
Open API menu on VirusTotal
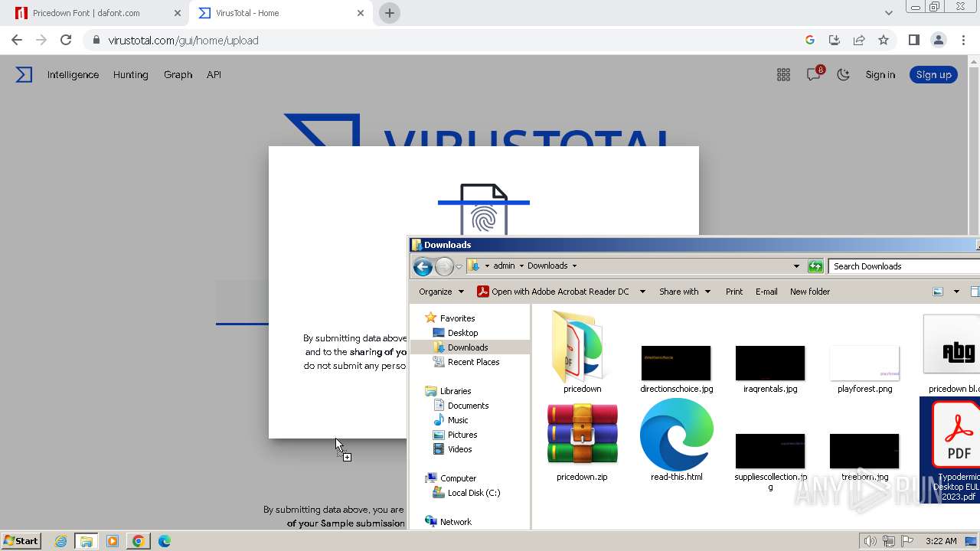point(214,74)
